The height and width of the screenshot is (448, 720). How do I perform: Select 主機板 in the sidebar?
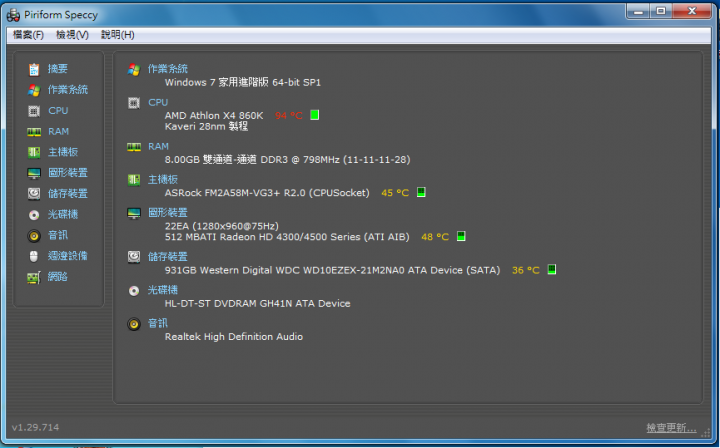(63, 152)
